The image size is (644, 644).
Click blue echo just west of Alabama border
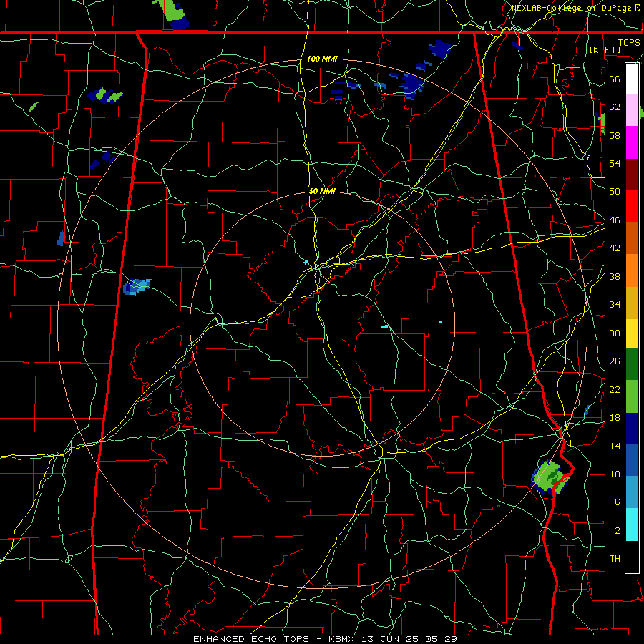pyautogui.click(x=137, y=286)
